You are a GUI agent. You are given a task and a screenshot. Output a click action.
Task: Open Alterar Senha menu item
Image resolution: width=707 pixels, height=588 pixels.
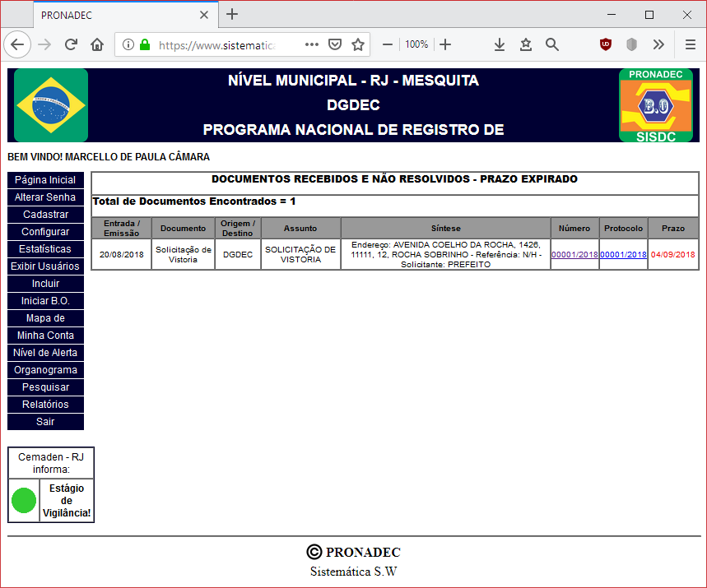point(45,197)
